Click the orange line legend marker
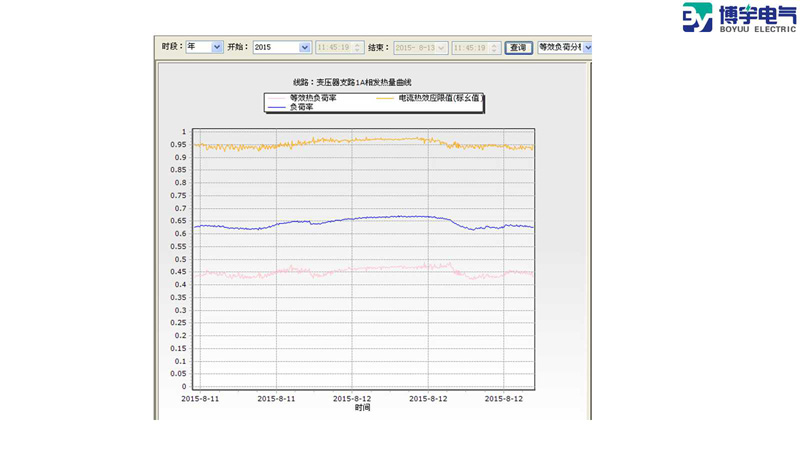This screenshot has width=800, height=450. (384, 98)
